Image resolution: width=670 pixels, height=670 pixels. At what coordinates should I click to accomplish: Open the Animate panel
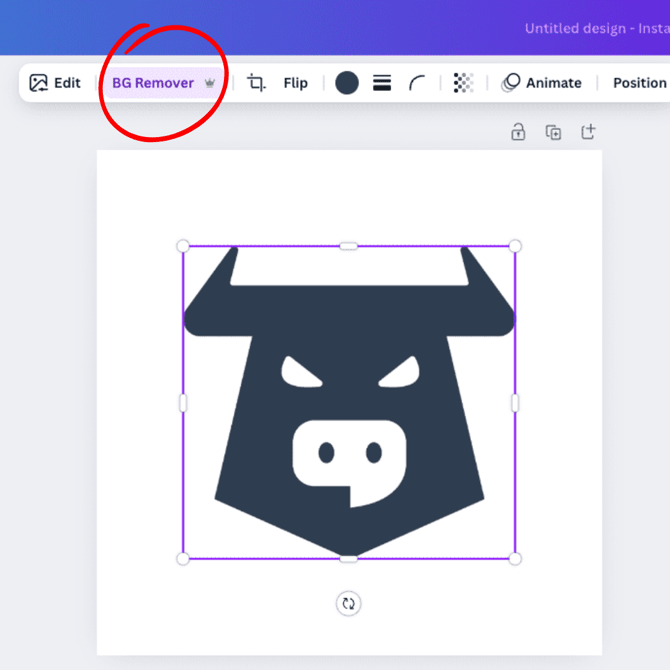click(x=542, y=83)
